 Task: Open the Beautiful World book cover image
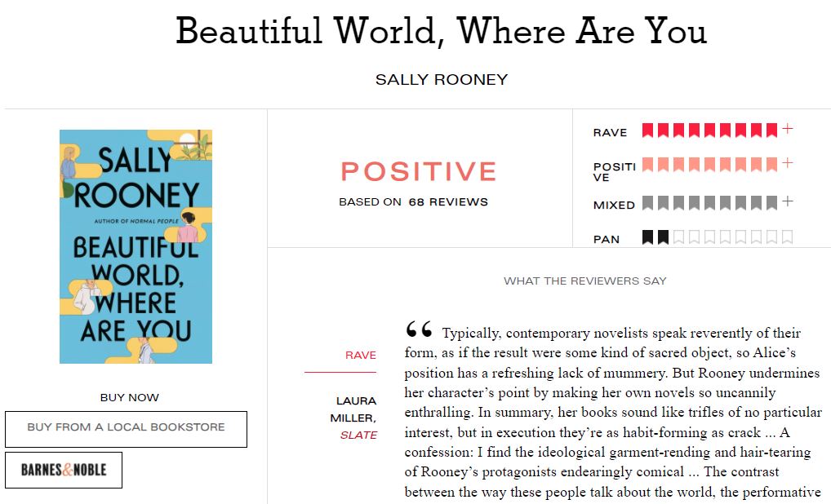136,246
